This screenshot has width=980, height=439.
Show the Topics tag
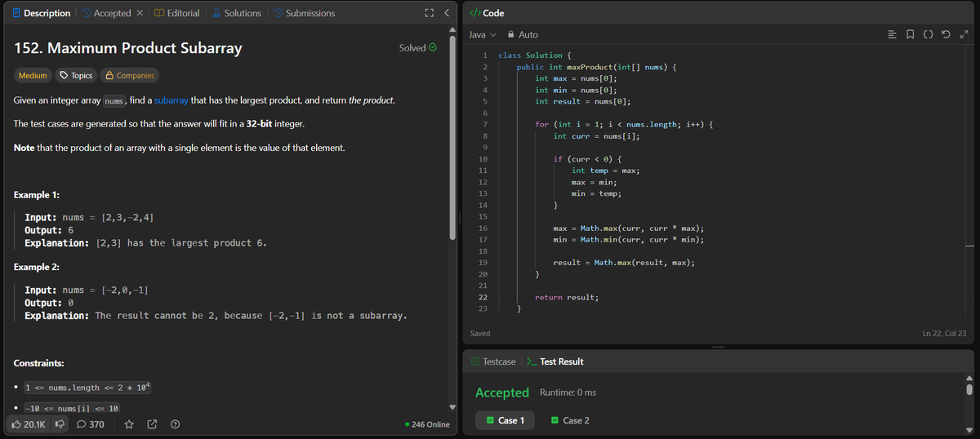[74, 75]
